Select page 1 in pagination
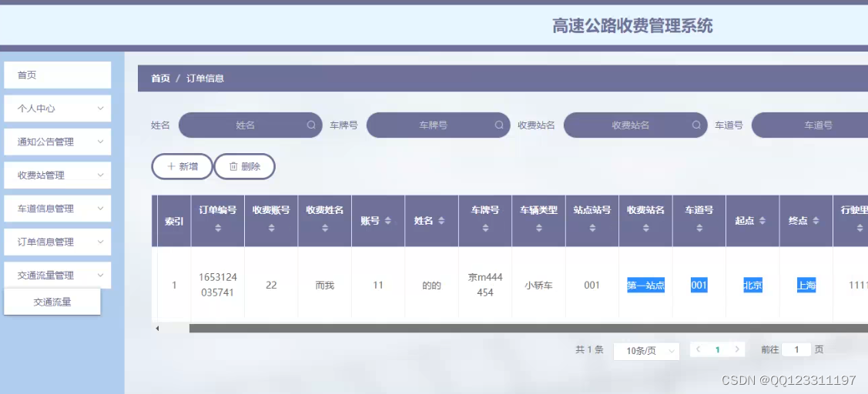The image size is (868, 394). pyautogui.click(x=718, y=349)
